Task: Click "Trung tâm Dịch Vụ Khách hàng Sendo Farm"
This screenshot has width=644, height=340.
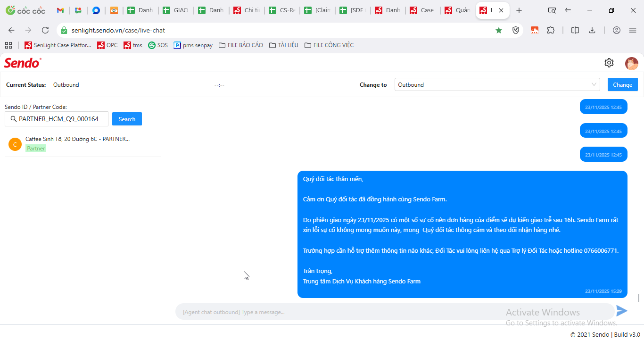Action: (x=362, y=281)
